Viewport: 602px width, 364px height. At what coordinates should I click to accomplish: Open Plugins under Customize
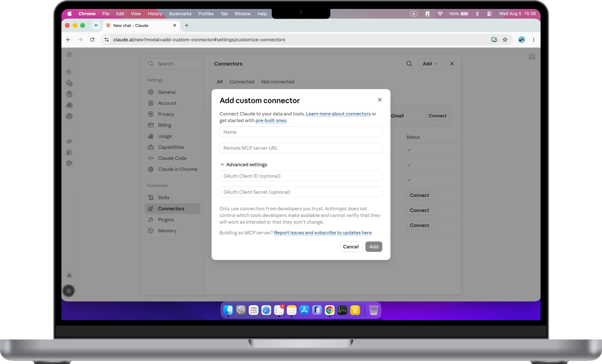coord(172,220)
